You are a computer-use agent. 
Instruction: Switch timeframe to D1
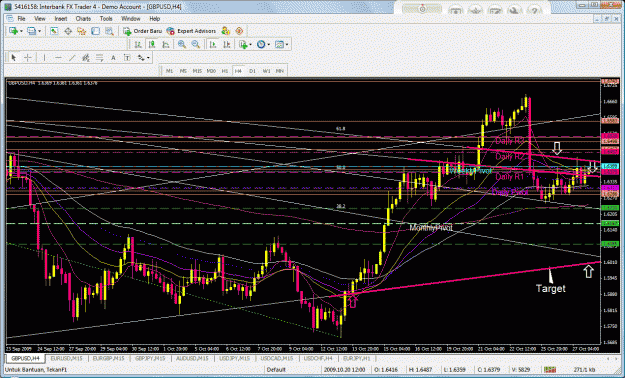click(x=252, y=71)
